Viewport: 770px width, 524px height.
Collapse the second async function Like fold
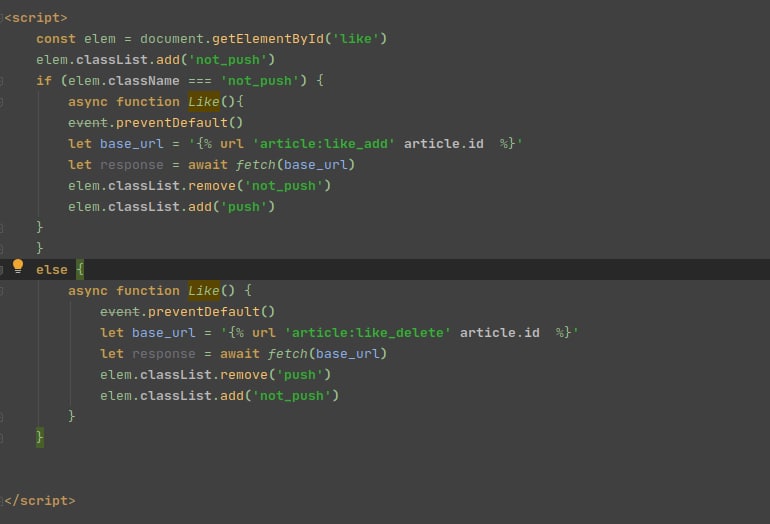tap(1, 291)
